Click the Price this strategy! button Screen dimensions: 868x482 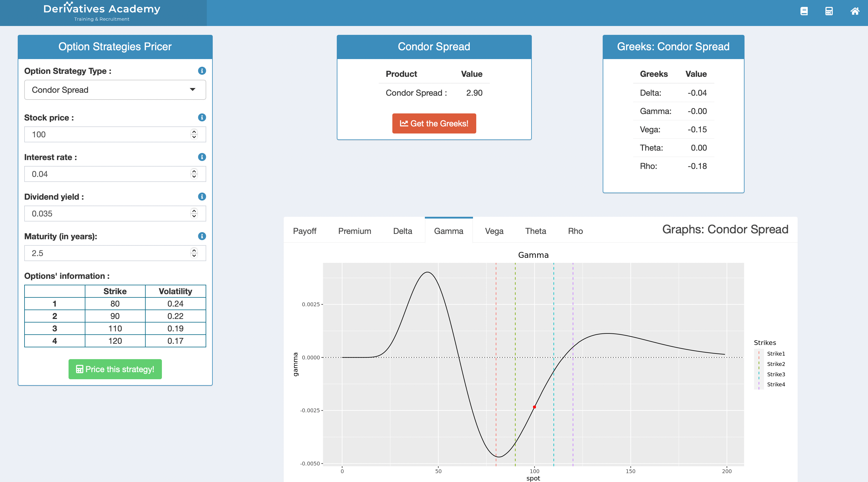[115, 369]
